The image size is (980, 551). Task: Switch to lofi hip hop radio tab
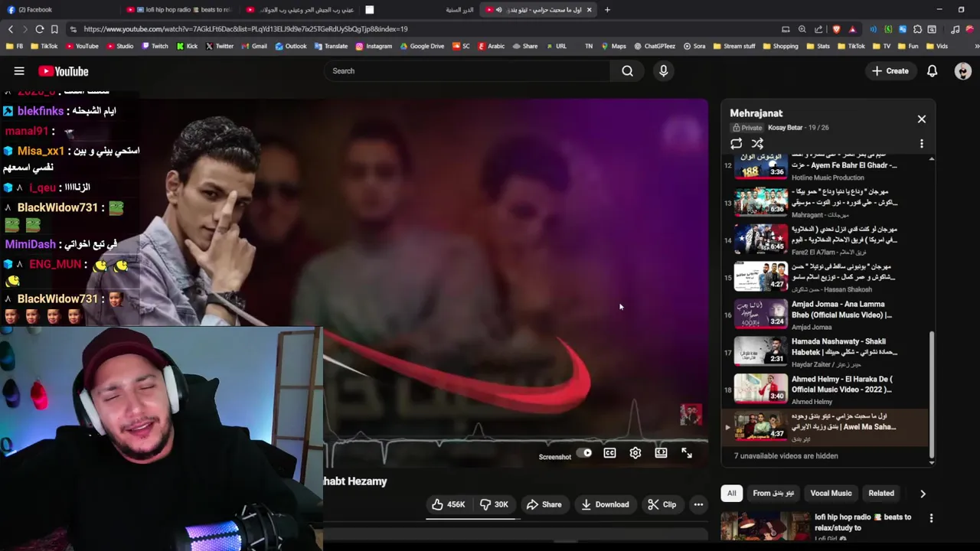click(x=180, y=10)
